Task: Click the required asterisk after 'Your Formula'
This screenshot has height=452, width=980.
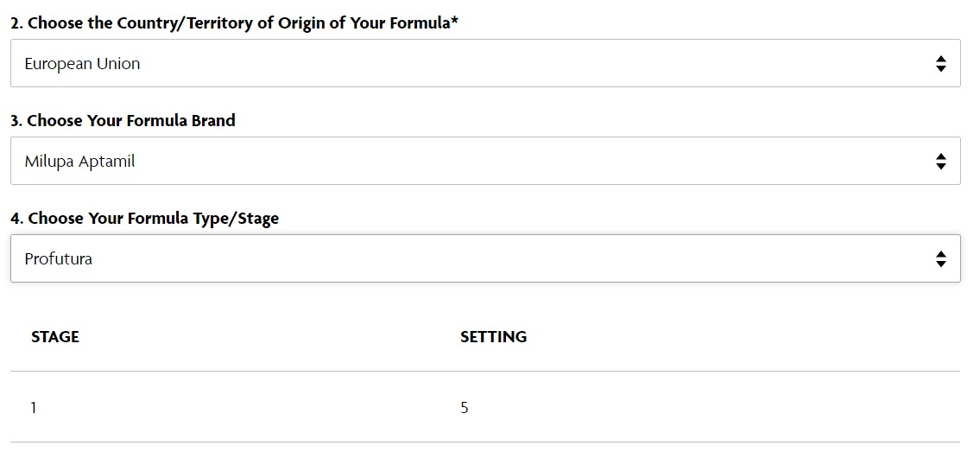Action: click(x=454, y=22)
